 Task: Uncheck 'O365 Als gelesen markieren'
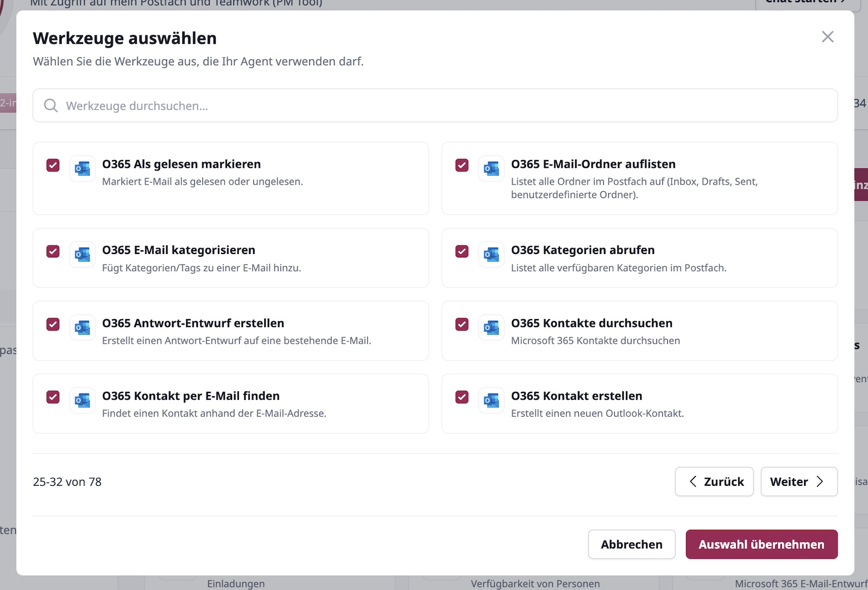click(x=53, y=166)
